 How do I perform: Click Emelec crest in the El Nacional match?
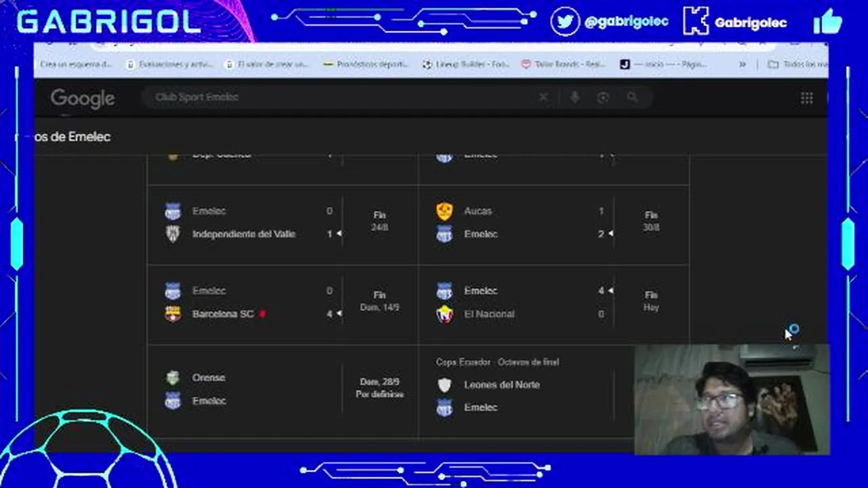tap(444, 291)
